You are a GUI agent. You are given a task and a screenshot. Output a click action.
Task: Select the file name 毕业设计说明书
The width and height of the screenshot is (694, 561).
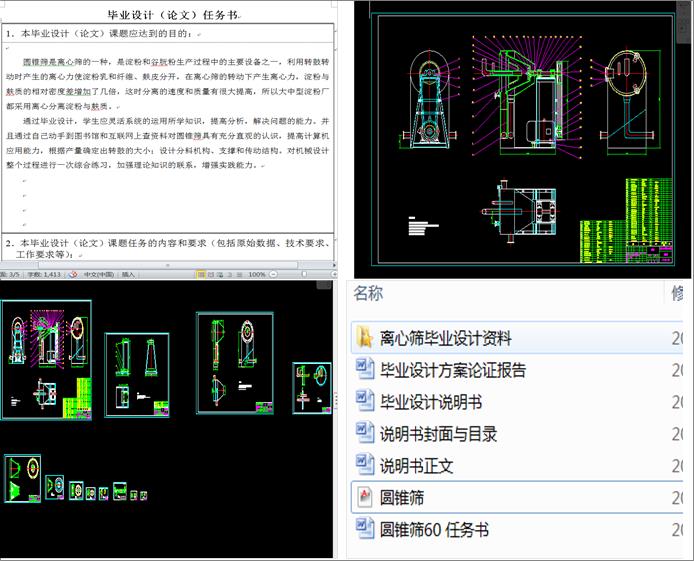click(x=431, y=402)
